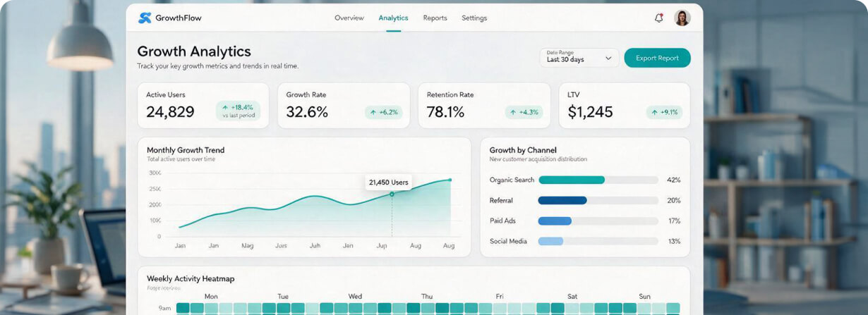Click the Wed heatmap column header
Viewport: 868px width, 315px height.
click(355, 297)
